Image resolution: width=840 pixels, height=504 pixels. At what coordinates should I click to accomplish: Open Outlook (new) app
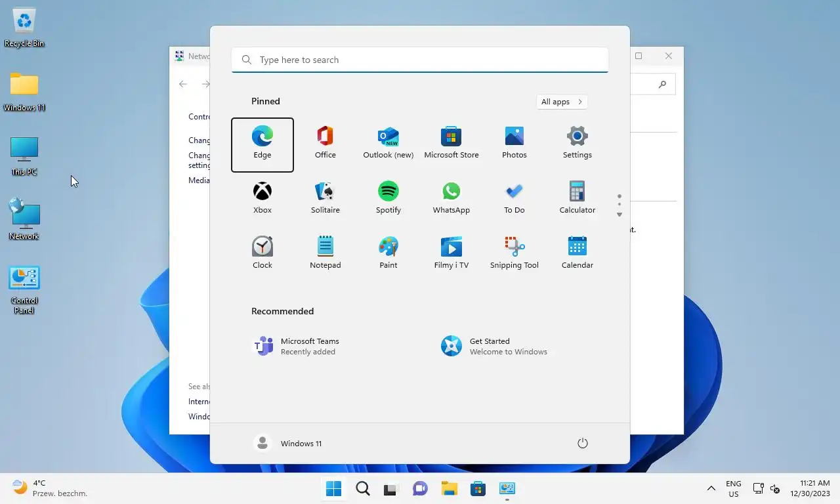point(388,145)
